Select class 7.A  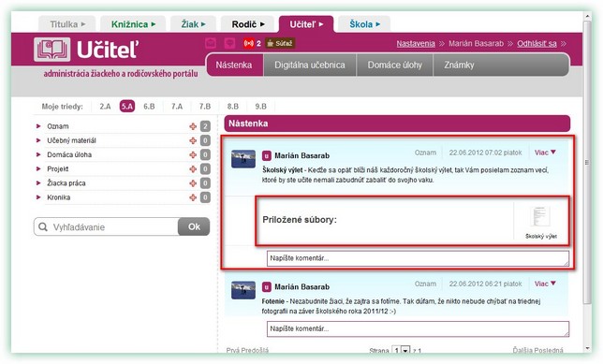(177, 107)
